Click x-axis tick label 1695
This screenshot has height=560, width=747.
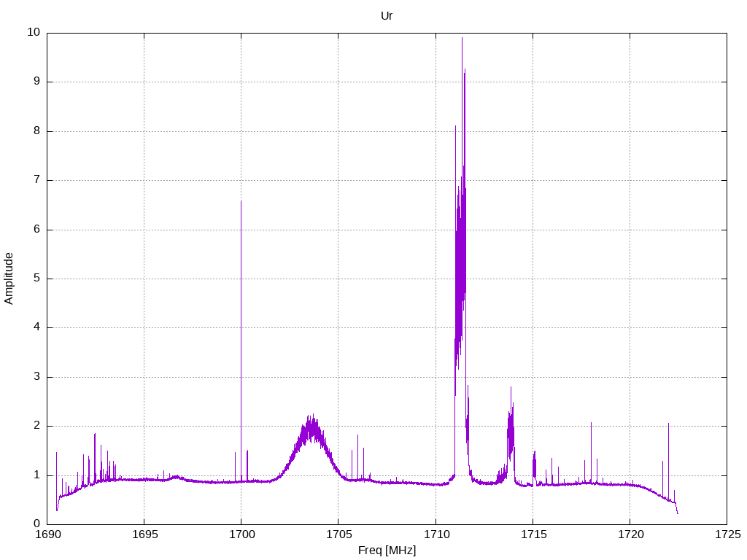(144, 534)
